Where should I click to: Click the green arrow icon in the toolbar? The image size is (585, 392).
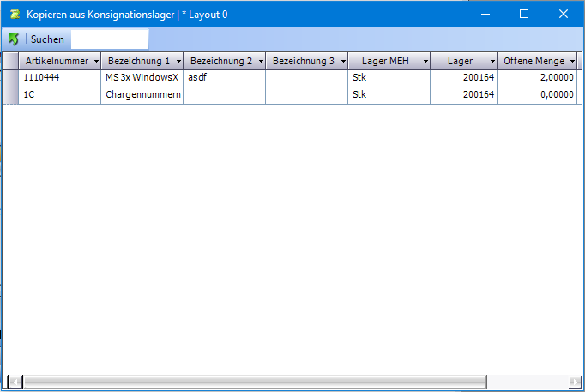[x=13, y=39]
